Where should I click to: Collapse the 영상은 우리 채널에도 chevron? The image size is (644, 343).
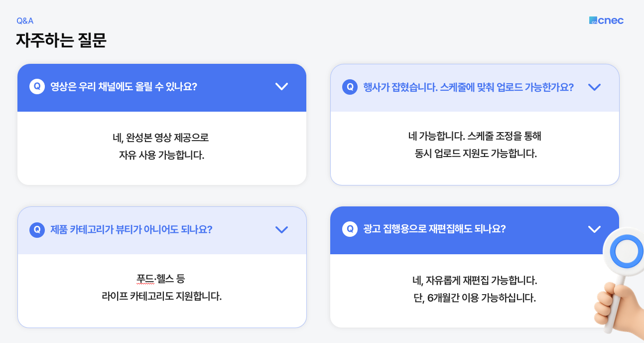tap(282, 86)
